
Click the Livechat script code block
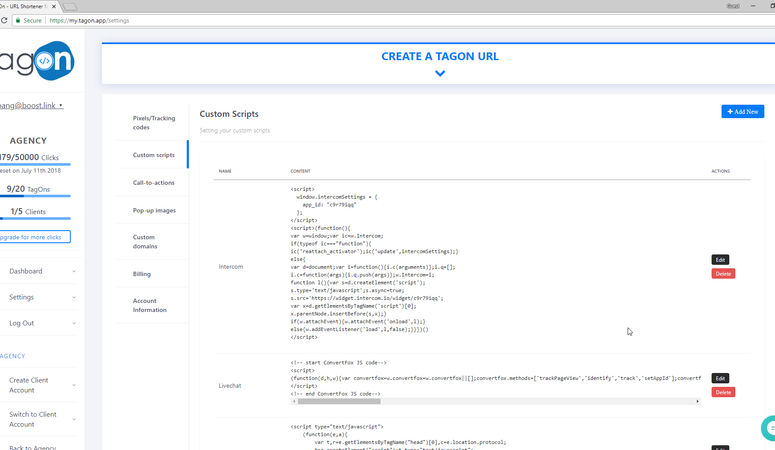coord(496,378)
